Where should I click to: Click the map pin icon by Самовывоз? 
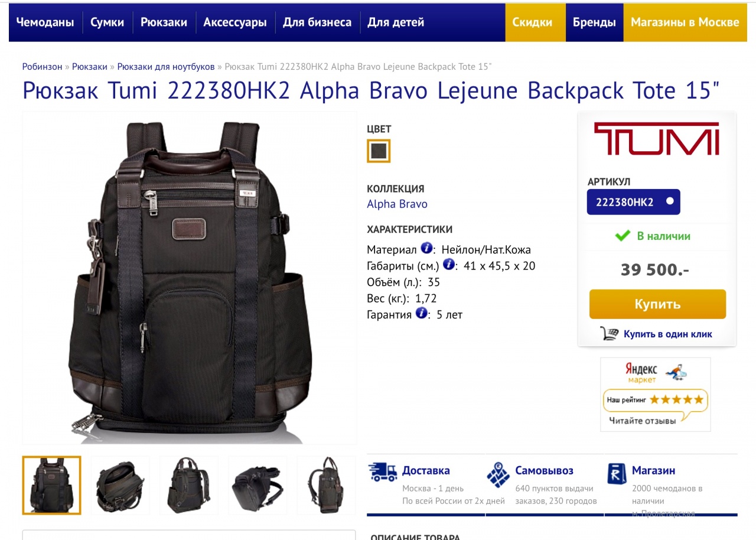tap(498, 474)
